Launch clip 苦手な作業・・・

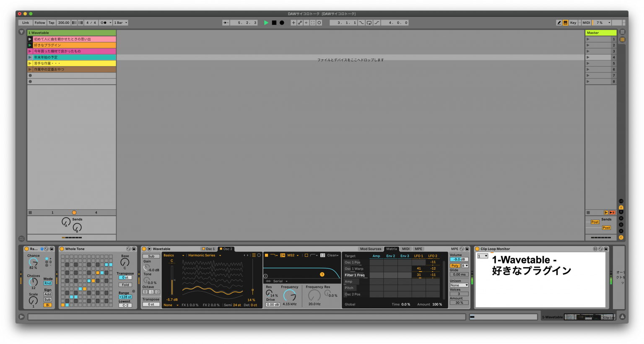pyautogui.click(x=30, y=63)
